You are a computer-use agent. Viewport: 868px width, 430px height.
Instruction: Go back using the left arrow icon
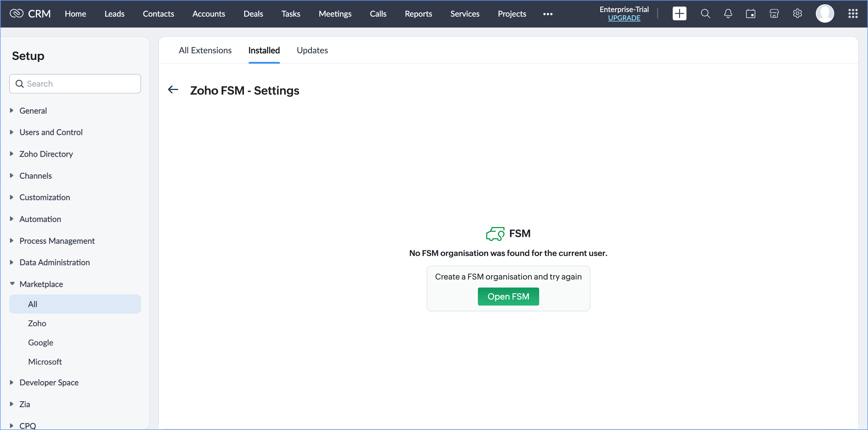(173, 90)
